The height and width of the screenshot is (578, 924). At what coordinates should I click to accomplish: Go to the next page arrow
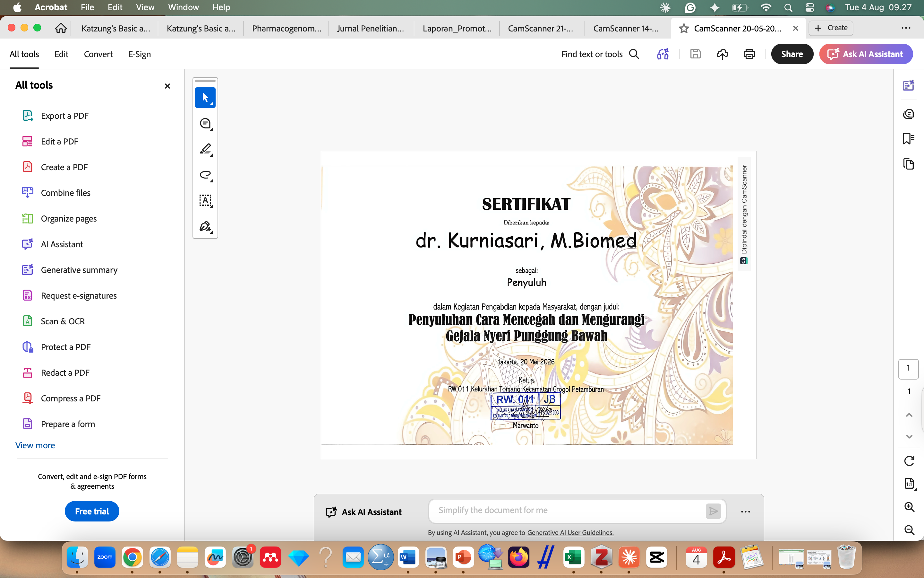[x=909, y=437]
